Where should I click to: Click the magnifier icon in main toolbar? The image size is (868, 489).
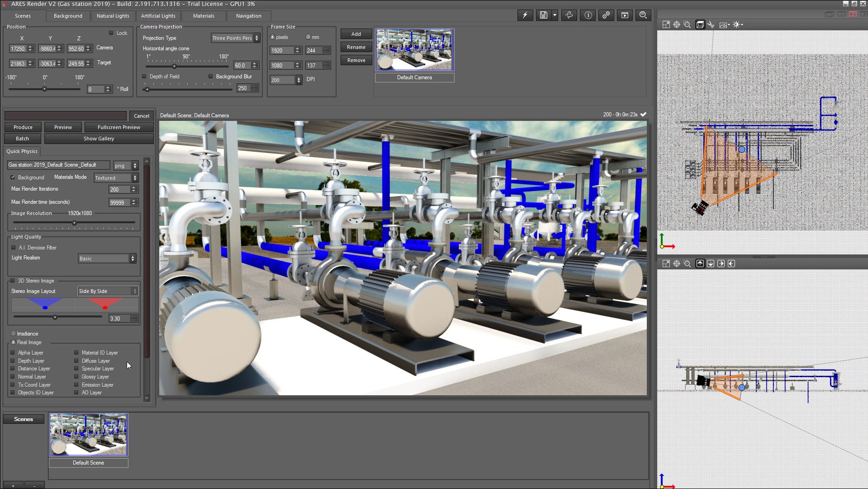pos(643,15)
